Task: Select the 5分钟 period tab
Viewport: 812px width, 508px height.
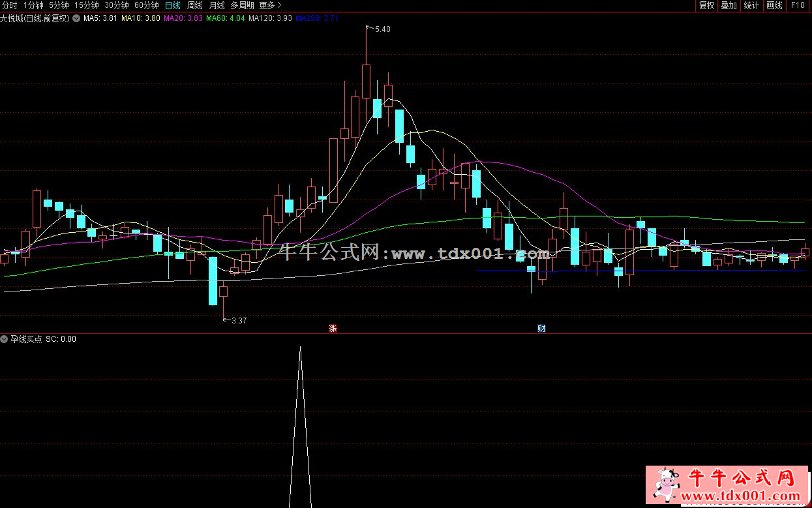Action: pyautogui.click(x=59, y=5)
